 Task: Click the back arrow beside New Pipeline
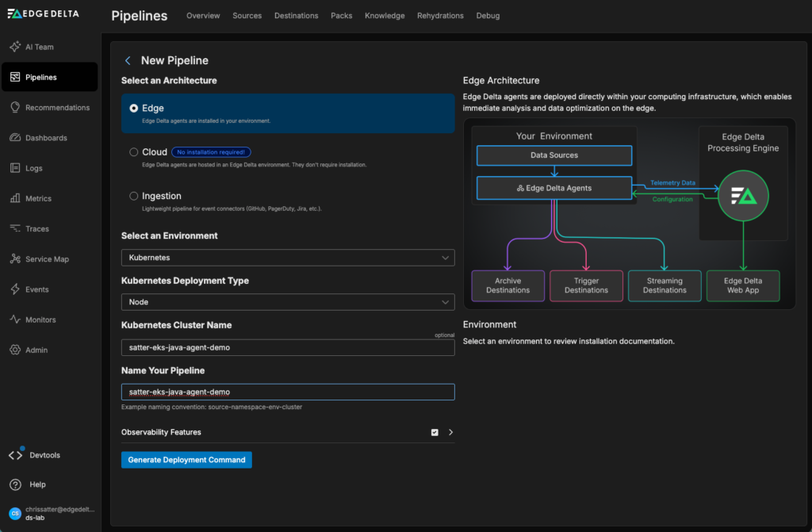(x=128, y=60)
